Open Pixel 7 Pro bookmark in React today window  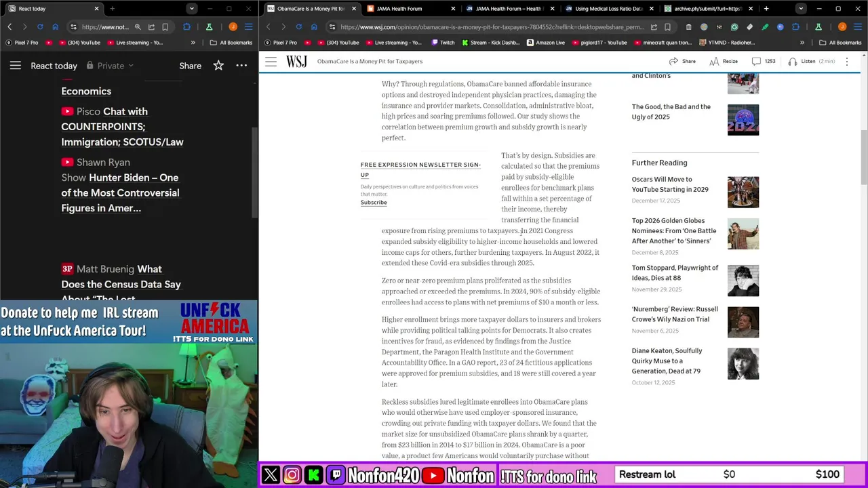23,42
